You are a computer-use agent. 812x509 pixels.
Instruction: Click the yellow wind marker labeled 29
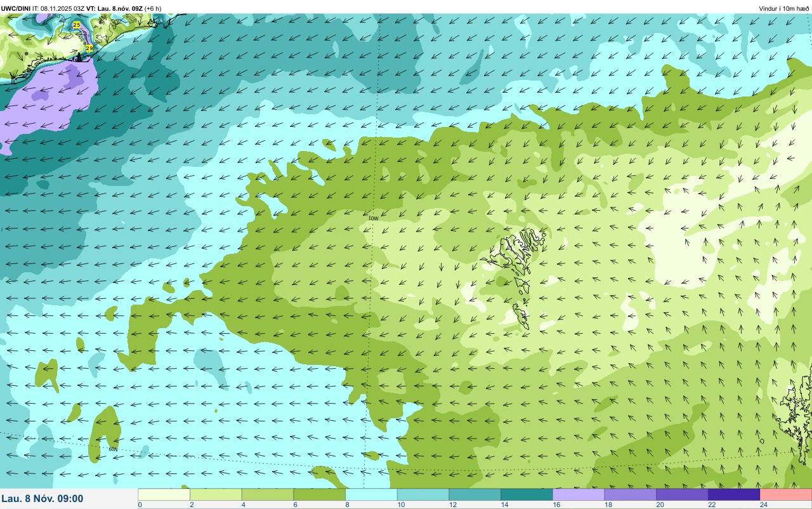pyautogui.click(x=89, y=48)
